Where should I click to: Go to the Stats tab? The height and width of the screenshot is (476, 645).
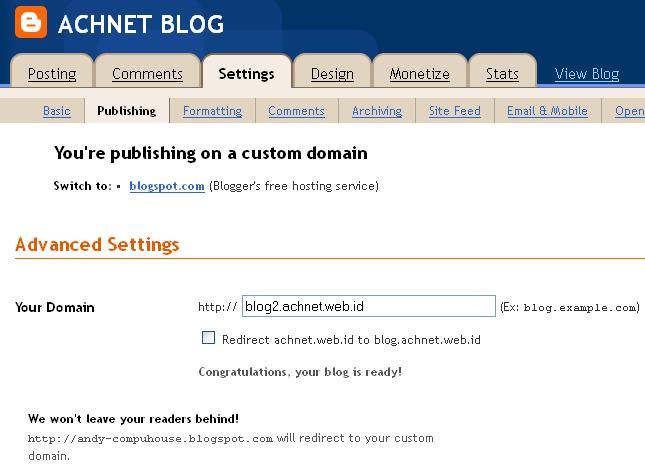coord(502,74)
